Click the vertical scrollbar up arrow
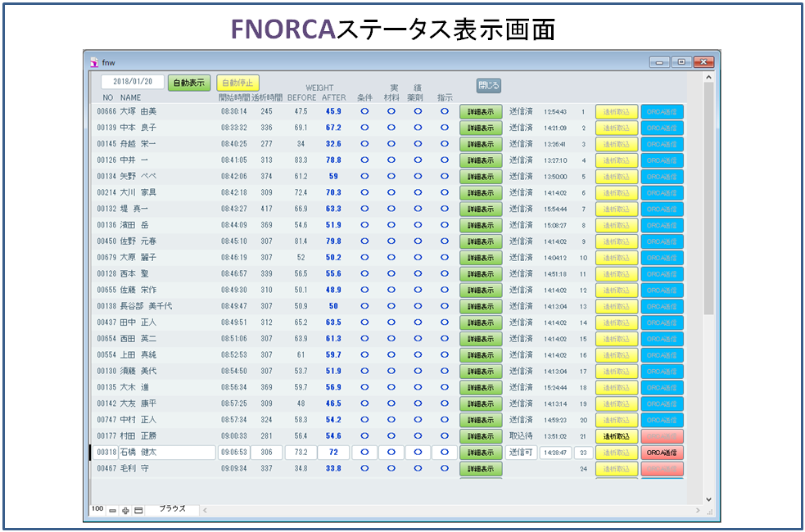Screen dimensions: 805x532 pyautogui.click(x=708, y=78)
